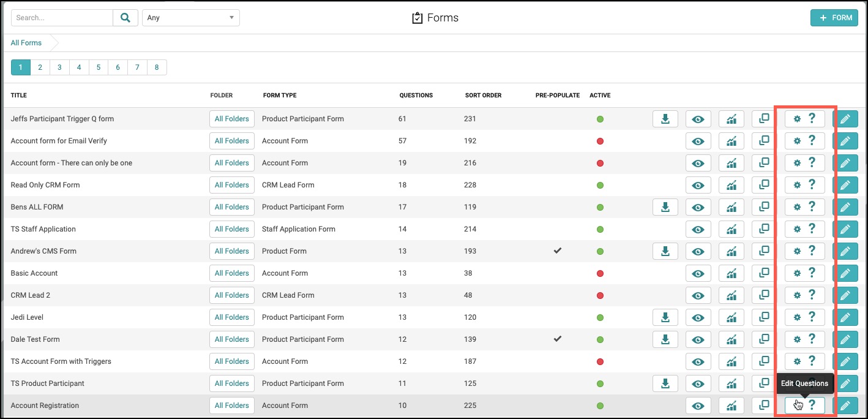Click the red active dot for Basic Account
This screenshot has height=419, width=868.
600,274
